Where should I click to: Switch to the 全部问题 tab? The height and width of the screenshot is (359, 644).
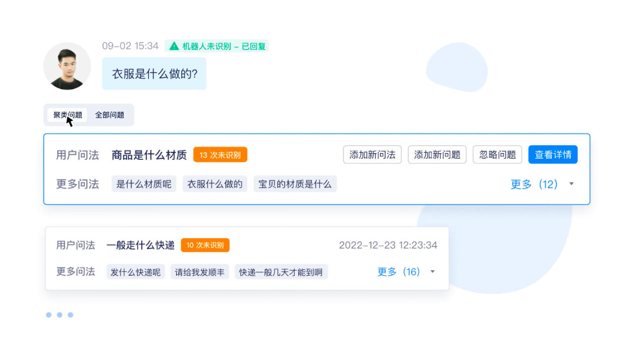tap(110, 115)
